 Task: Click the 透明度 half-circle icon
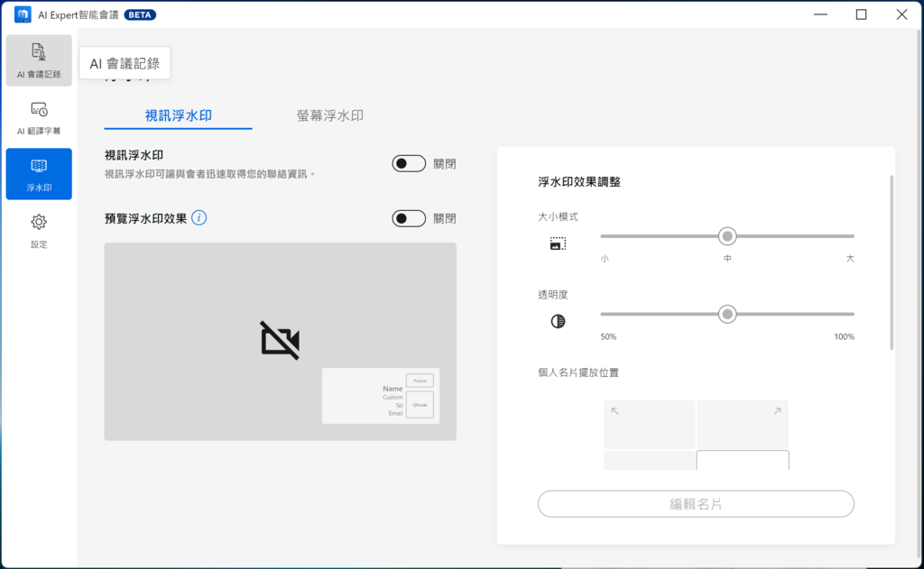click(558, 321)
